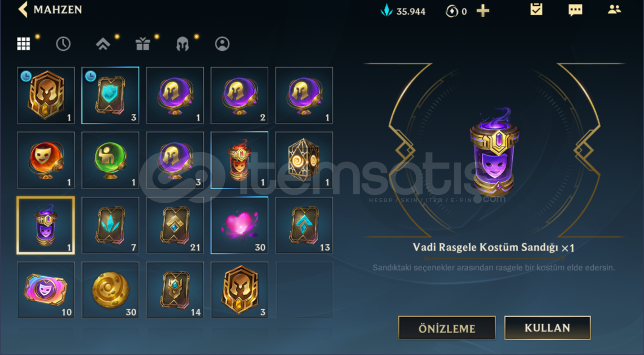Open the chat bubble icon
The height and width of the screenshot is (355, 644).
coord(576,10)
